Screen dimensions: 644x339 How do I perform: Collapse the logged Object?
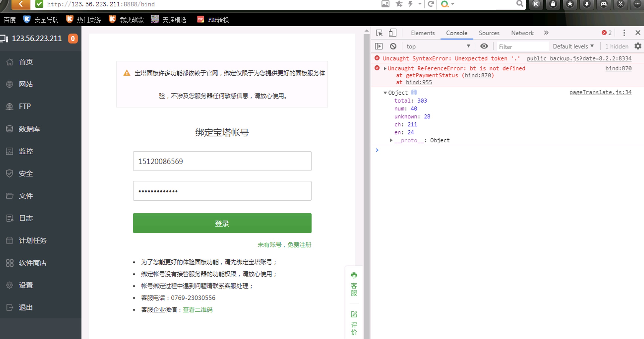pyautogui.click(x=385, y=93)
